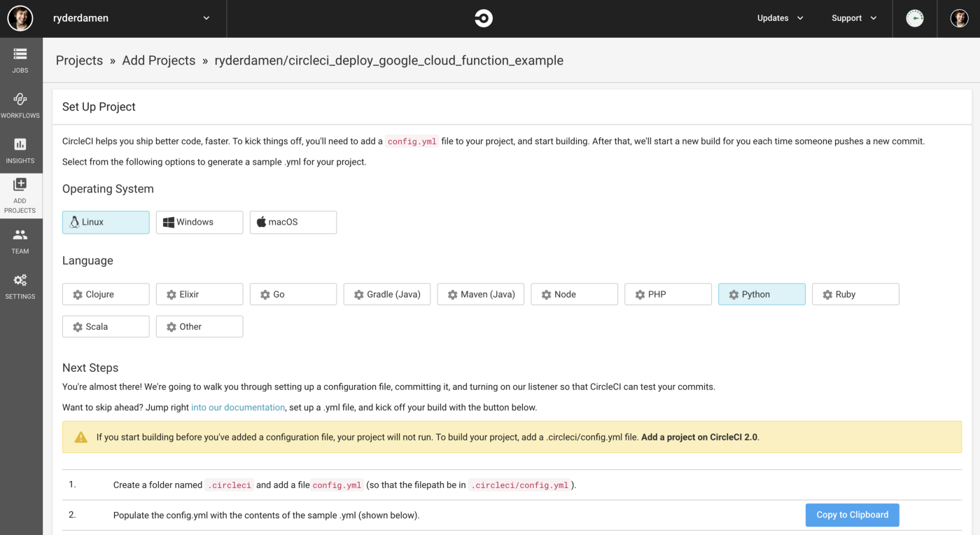Click 'config.yml' code text in the intro

412,141
